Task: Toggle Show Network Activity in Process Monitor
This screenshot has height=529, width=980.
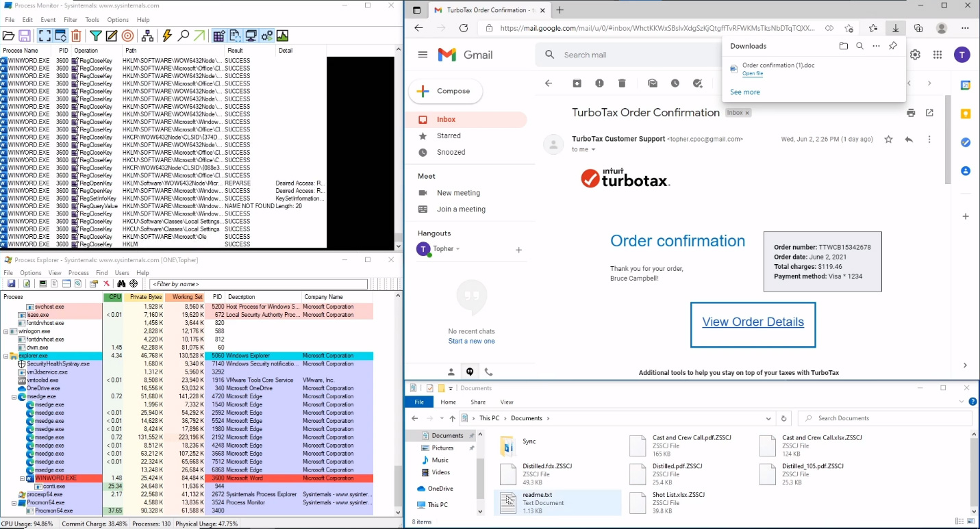Action: pyautogui.click(x=251, y=36)
